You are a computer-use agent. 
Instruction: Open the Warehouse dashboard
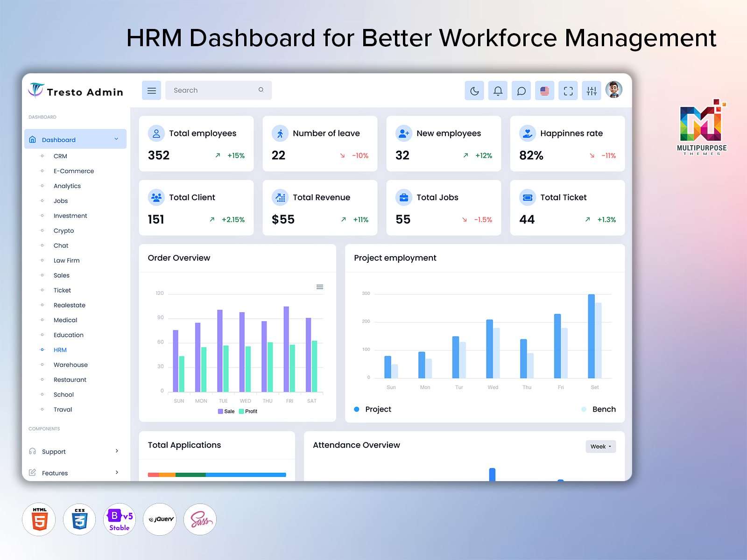click(x=70, y=365)
